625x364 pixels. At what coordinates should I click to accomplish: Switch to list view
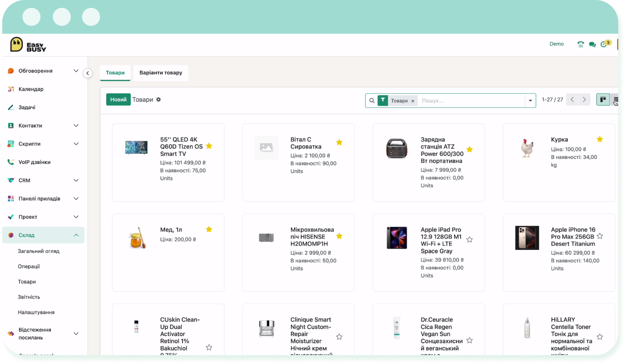point(615,100)
